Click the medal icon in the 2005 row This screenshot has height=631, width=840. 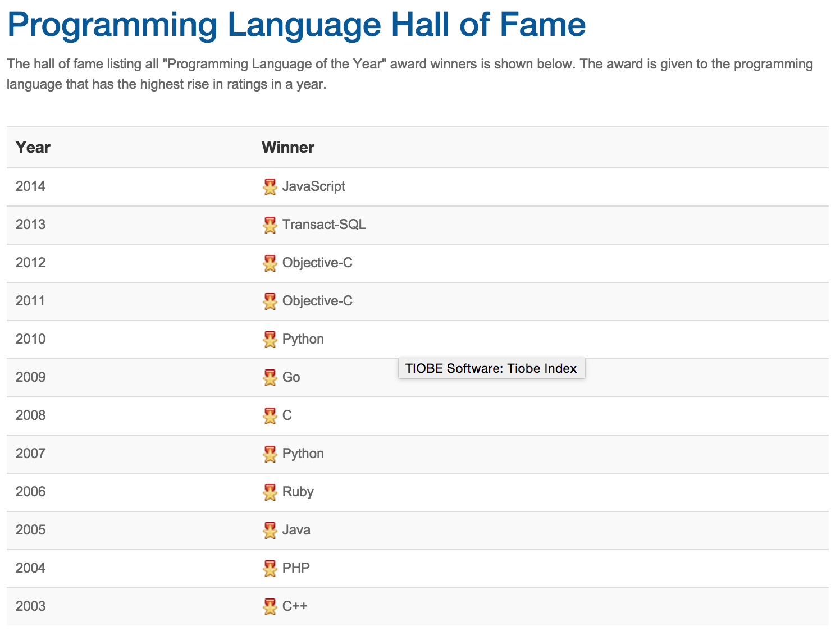[x=270, y=531]
